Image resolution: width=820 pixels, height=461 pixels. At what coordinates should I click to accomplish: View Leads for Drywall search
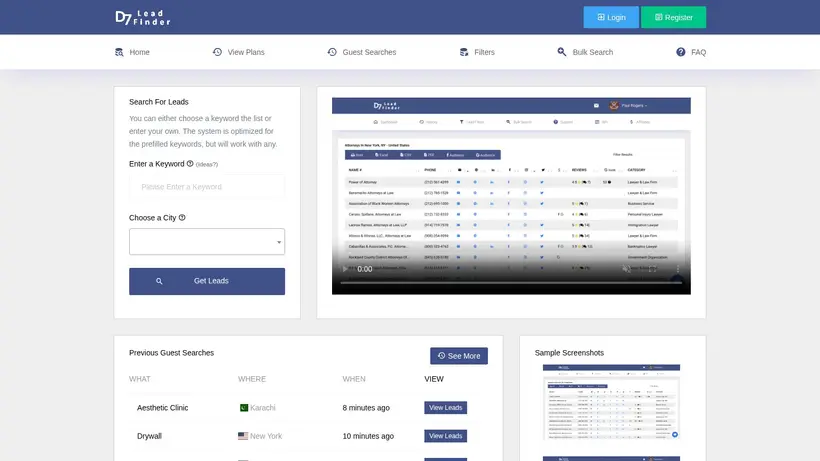click(446, 436)
